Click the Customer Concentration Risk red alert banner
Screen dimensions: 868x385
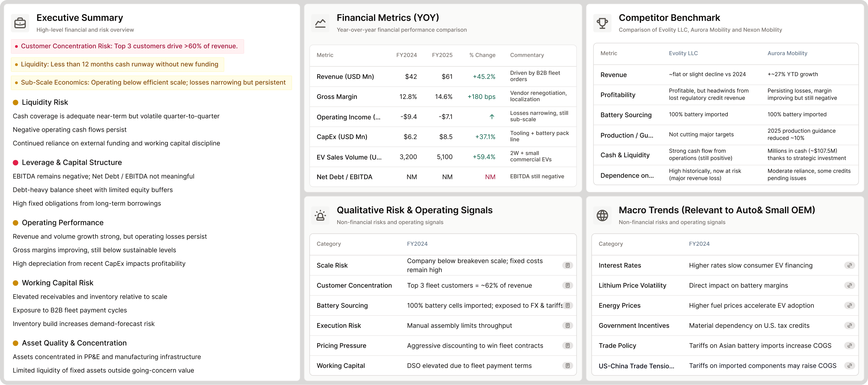(127, 46)
